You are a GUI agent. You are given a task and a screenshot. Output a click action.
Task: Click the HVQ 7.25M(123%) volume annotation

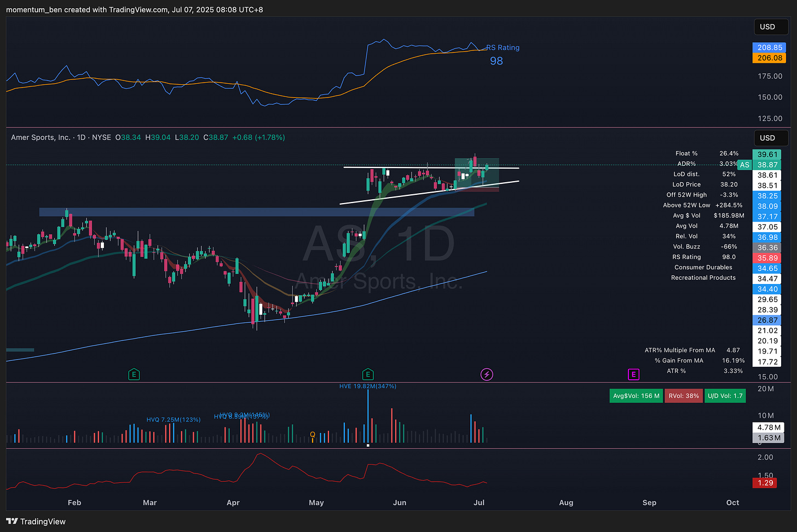pos(174,420)
